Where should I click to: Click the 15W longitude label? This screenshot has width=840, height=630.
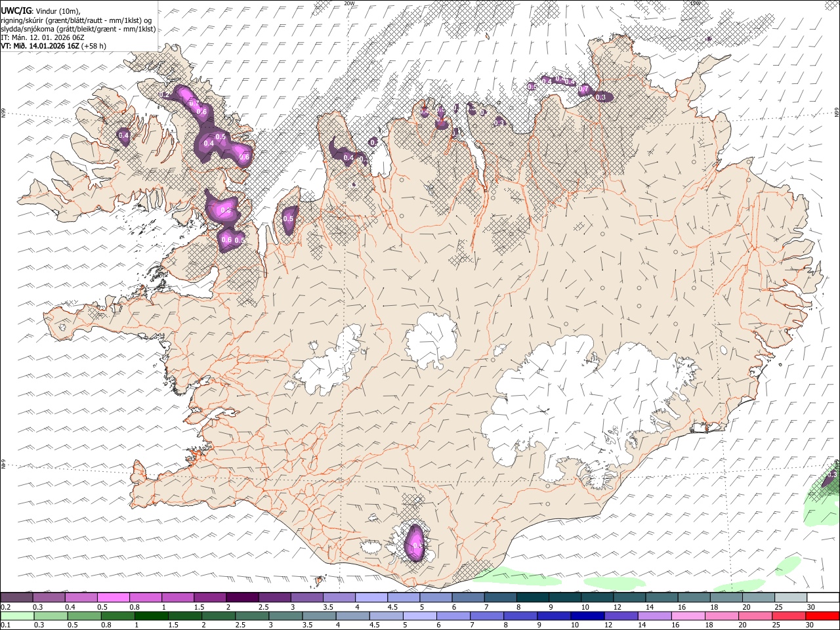tap(696, 3)
